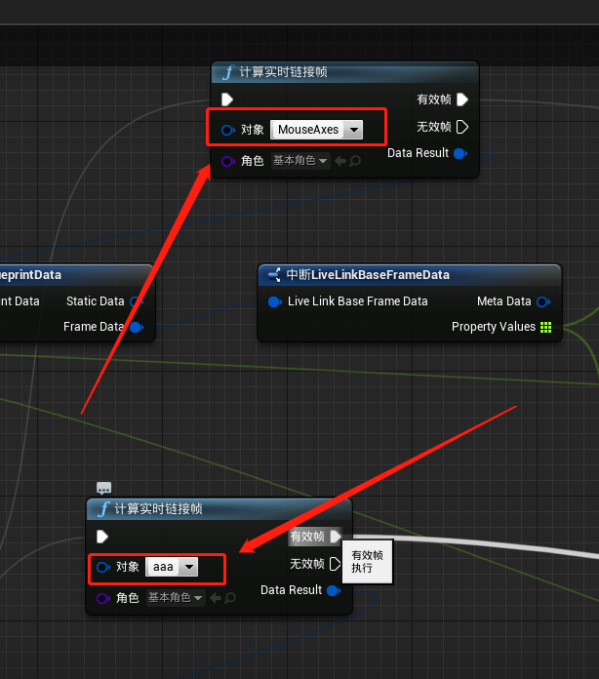
Task: Click the Frame Data output pin
Action: coord(136,327)
